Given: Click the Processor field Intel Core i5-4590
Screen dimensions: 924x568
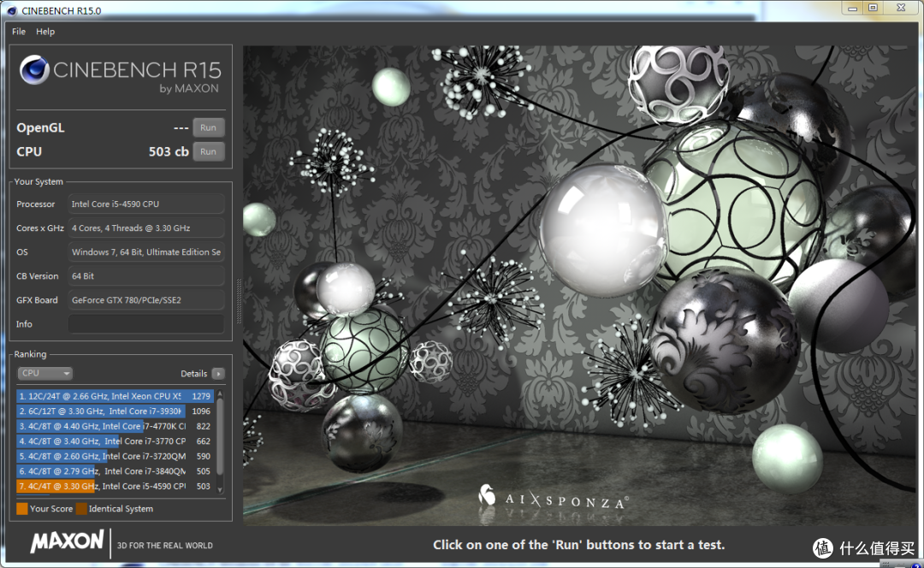Looking at the screenshot, I should (x=146, y=204).
